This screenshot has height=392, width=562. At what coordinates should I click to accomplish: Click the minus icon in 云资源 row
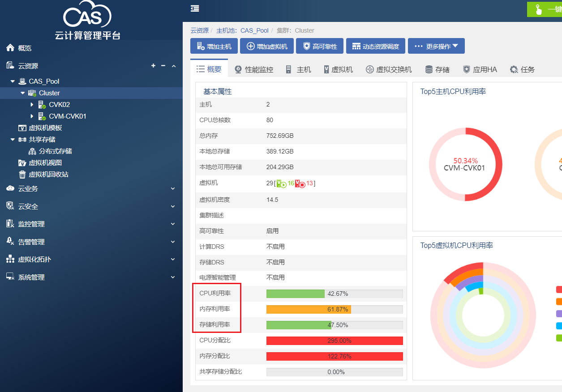[x=163, y=66]
